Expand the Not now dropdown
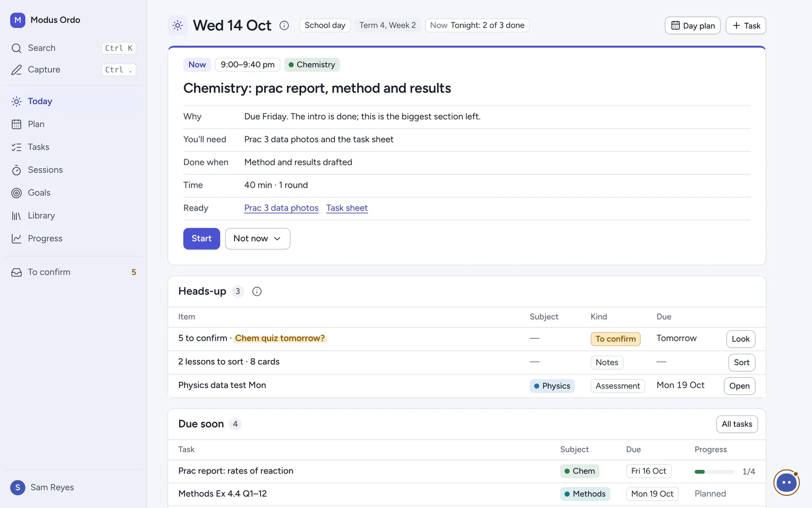This screenshot has height=508, width=812. coord(258,239)
